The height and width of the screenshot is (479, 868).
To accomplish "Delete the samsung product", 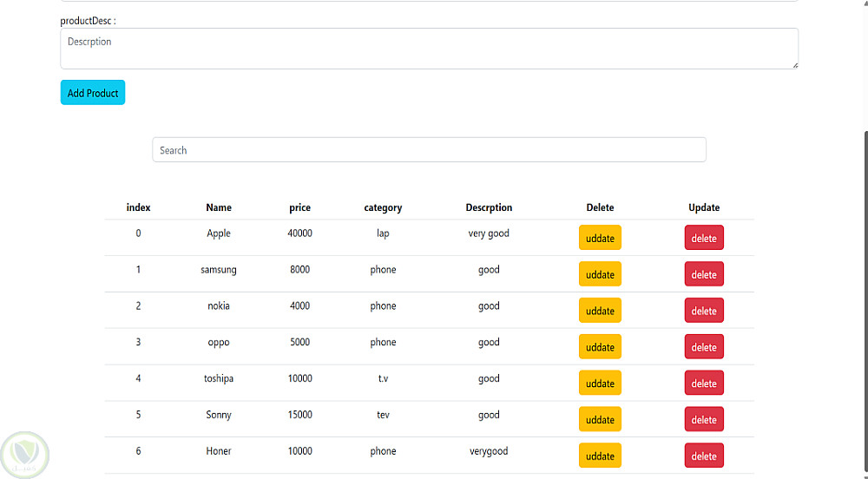I will [x=704, y=274].
